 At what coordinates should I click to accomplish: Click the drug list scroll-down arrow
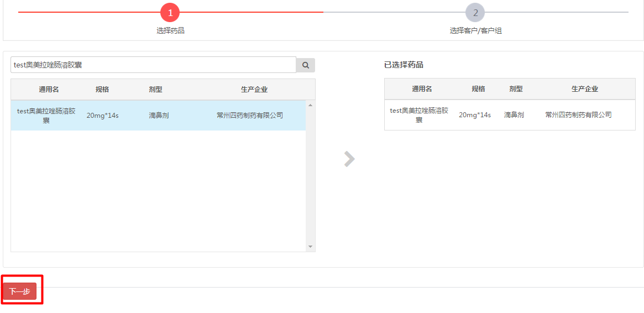point(310,247)
